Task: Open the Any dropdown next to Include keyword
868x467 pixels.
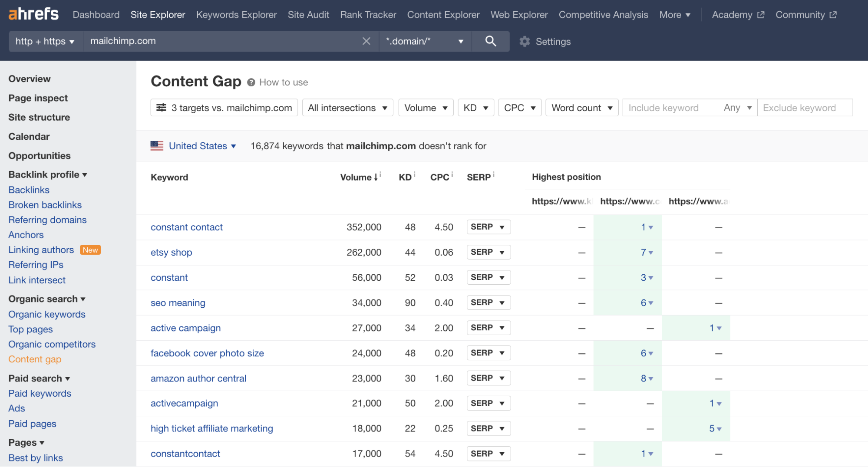Action: 737,107
